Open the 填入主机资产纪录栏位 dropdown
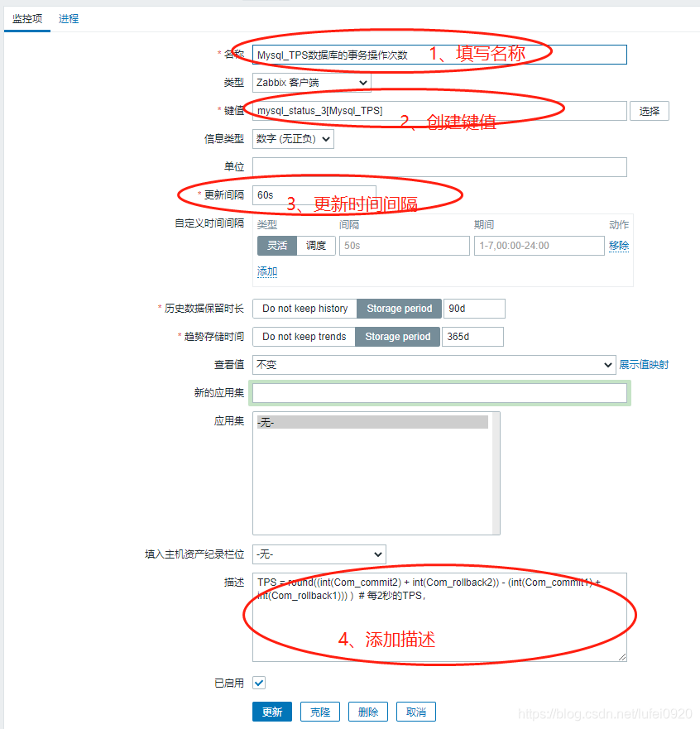The width and height of the screenshot is (700, 729). pos(319,554)
